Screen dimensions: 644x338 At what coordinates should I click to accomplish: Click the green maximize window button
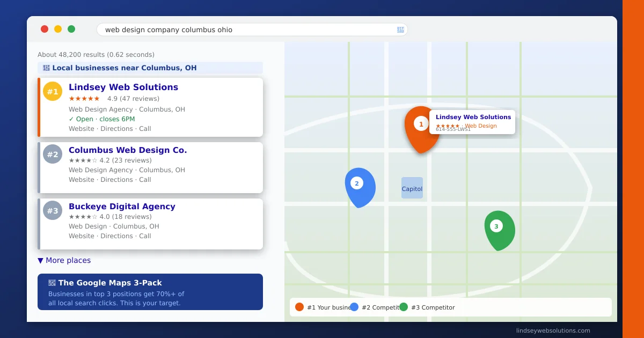[71, 29]
